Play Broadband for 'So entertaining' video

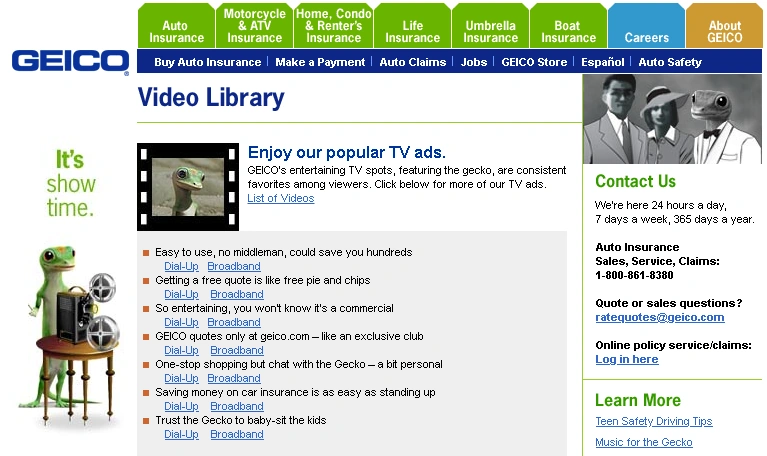click(x=234, y=322)
